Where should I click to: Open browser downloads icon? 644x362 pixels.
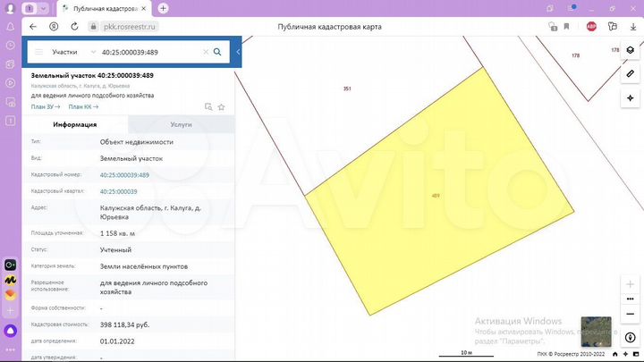[633, 27]
